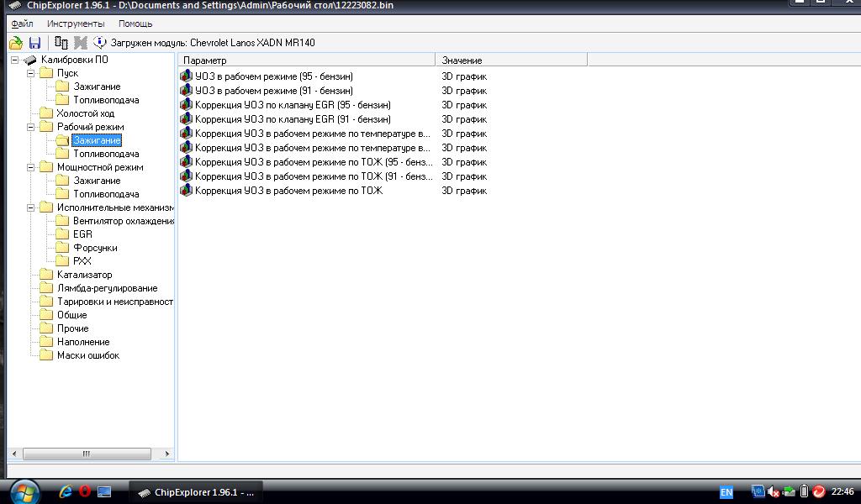Open the Инструменты menu
This screenshot has width=861, height=504.
pos(76,24)
